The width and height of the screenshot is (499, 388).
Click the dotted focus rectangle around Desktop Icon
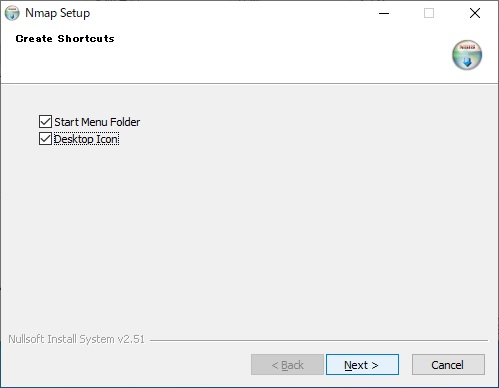point(86,139)
